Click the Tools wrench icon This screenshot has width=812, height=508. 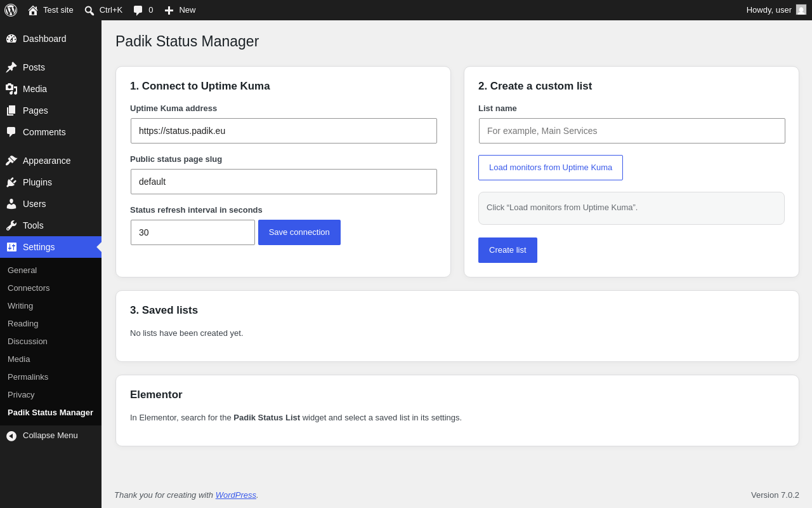[11, 225]
